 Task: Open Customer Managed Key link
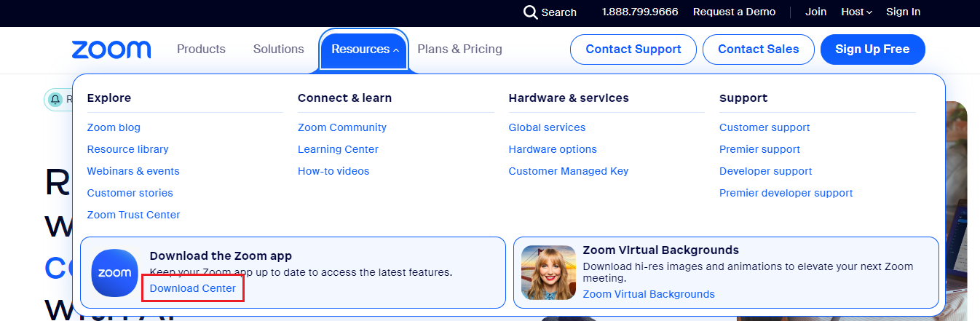click(x=569, y=171)
